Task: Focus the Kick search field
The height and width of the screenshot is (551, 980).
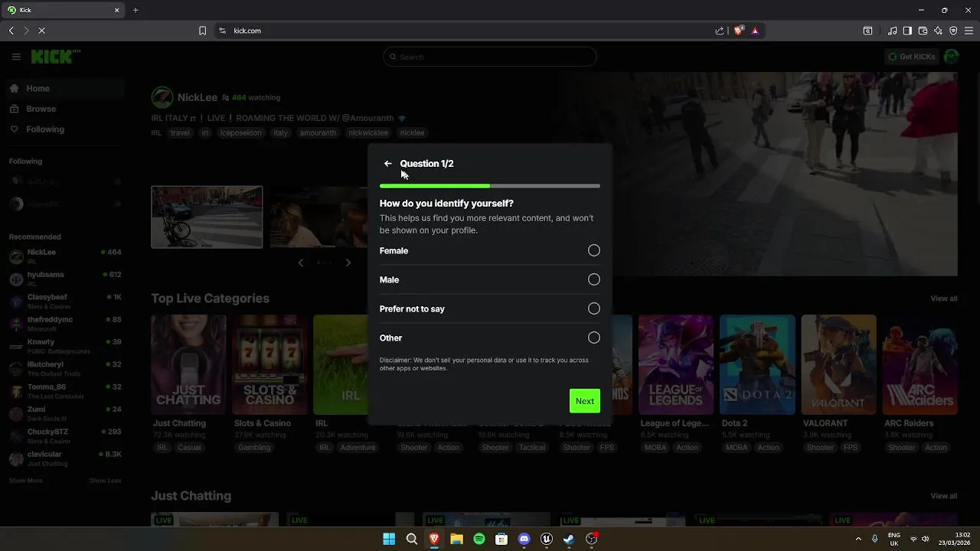Action: [490, 57]
